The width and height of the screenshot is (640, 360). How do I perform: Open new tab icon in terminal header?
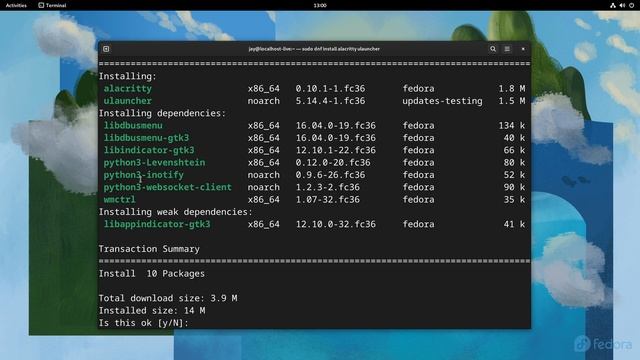click(x=106, y=49)
